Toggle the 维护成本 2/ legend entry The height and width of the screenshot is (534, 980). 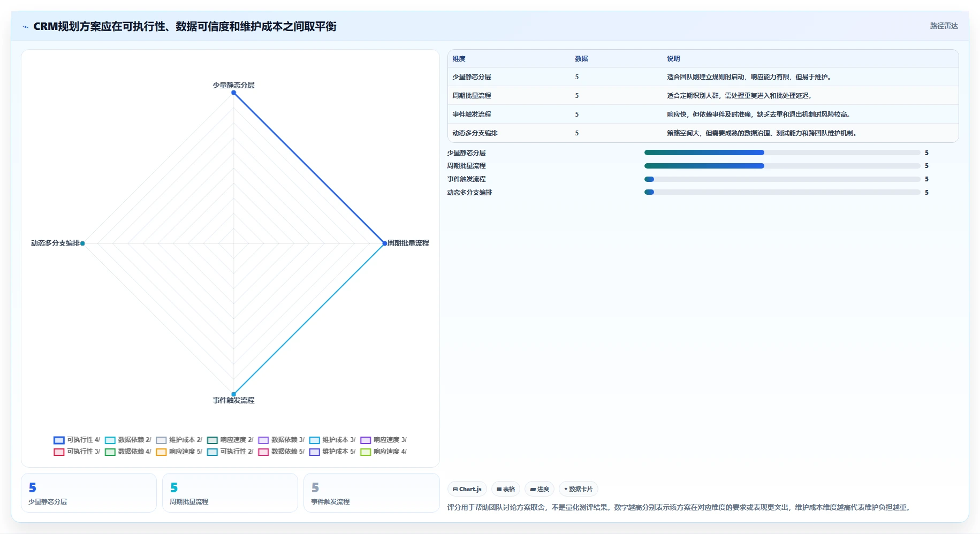179,440
